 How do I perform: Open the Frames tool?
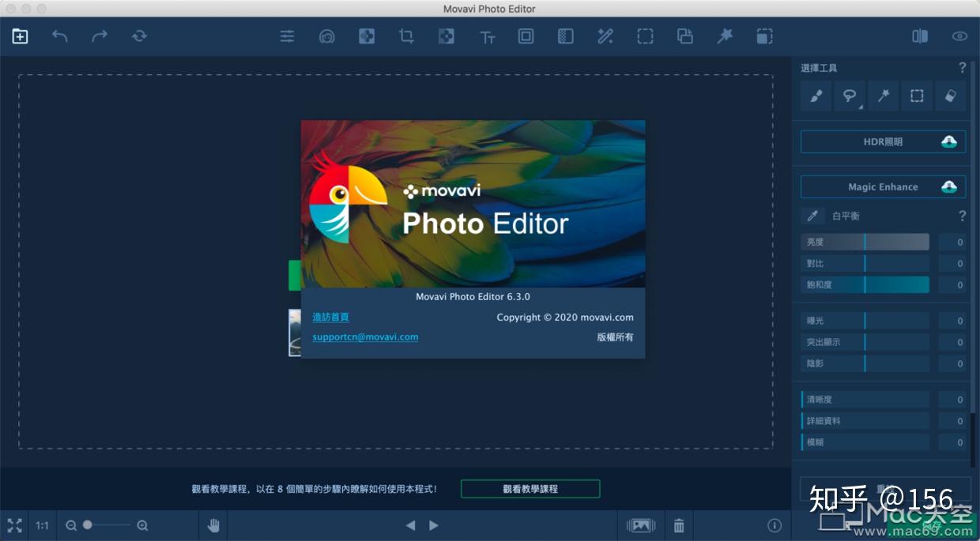point(526,36)
